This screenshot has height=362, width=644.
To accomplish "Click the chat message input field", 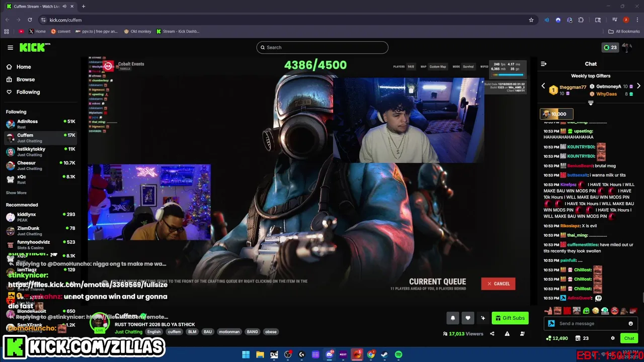I will [x=591, y=323].
